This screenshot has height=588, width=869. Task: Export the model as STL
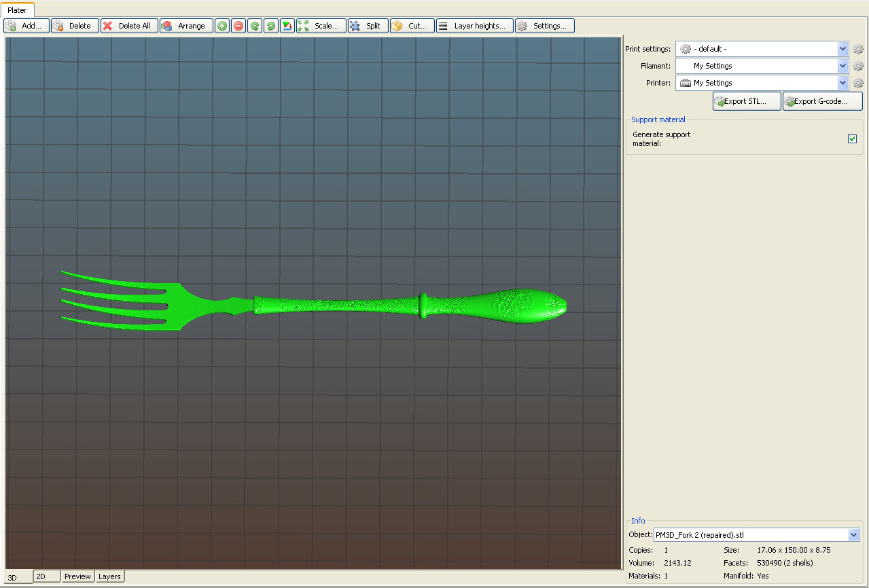(746, 100)
